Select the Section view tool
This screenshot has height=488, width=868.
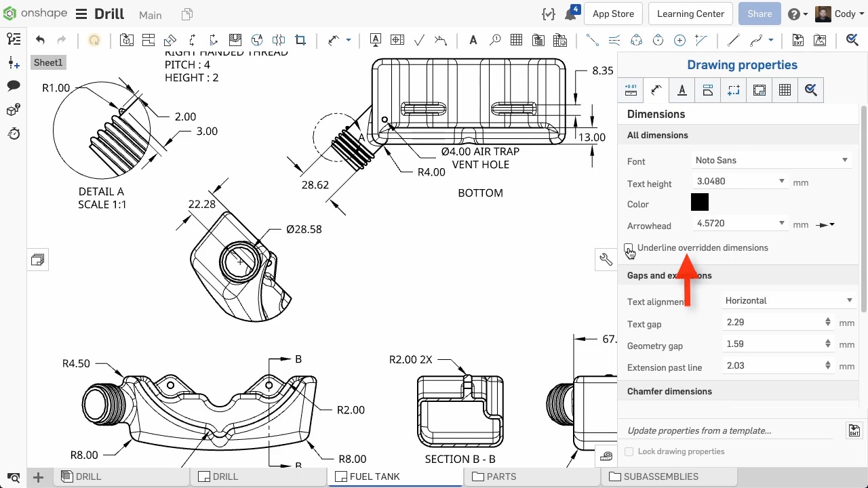click(192, 40)
